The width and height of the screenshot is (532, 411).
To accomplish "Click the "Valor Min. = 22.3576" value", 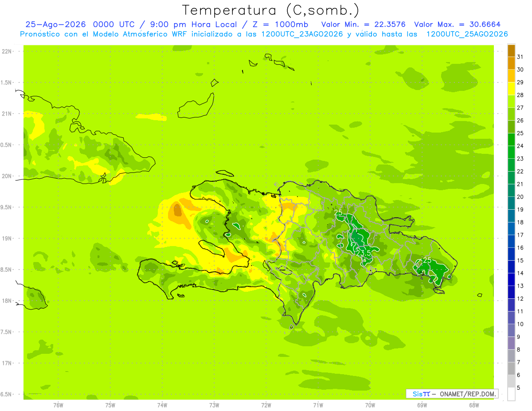I will click(x=363, y=24).
